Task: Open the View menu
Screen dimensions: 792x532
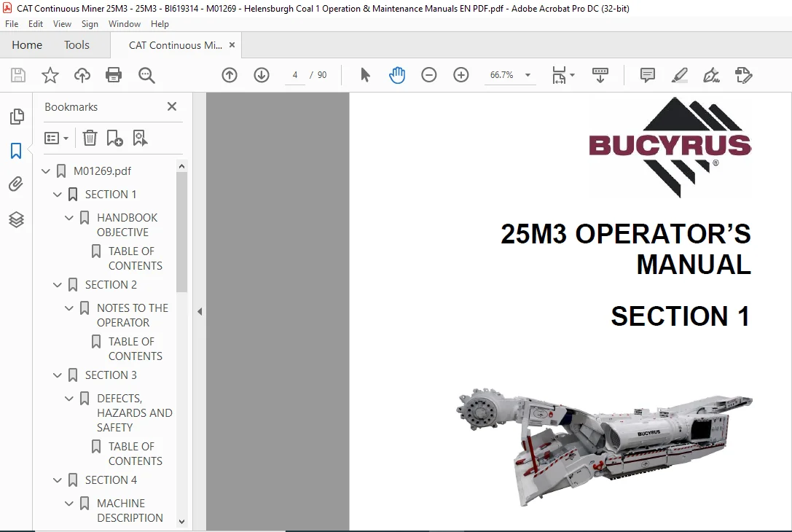Action: coord(62,24)
